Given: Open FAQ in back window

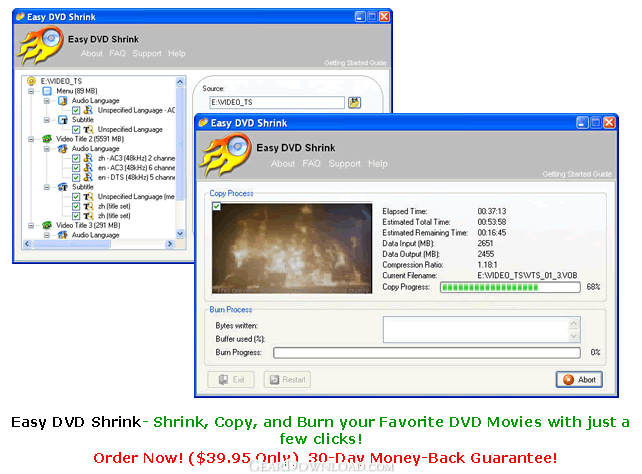Looking at the screenshot, I should 117,53.
